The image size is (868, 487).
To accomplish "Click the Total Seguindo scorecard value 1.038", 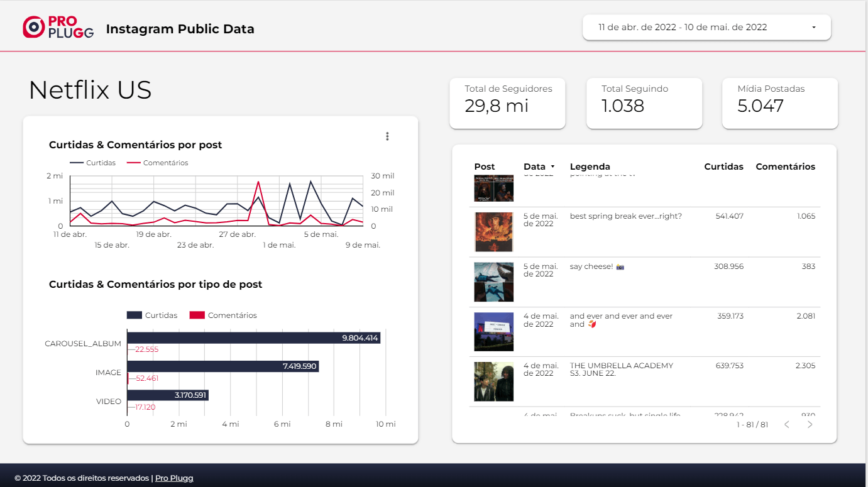I will 623,106.
